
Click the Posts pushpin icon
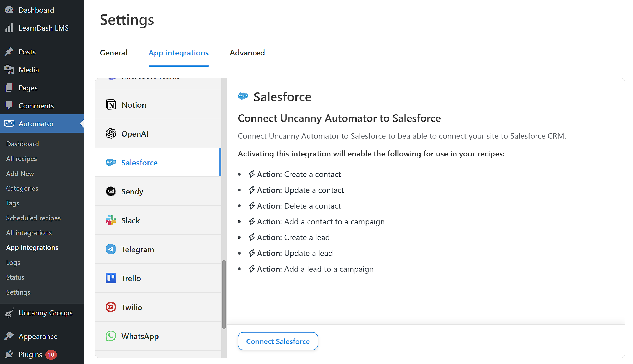click(x=9, y=52)
